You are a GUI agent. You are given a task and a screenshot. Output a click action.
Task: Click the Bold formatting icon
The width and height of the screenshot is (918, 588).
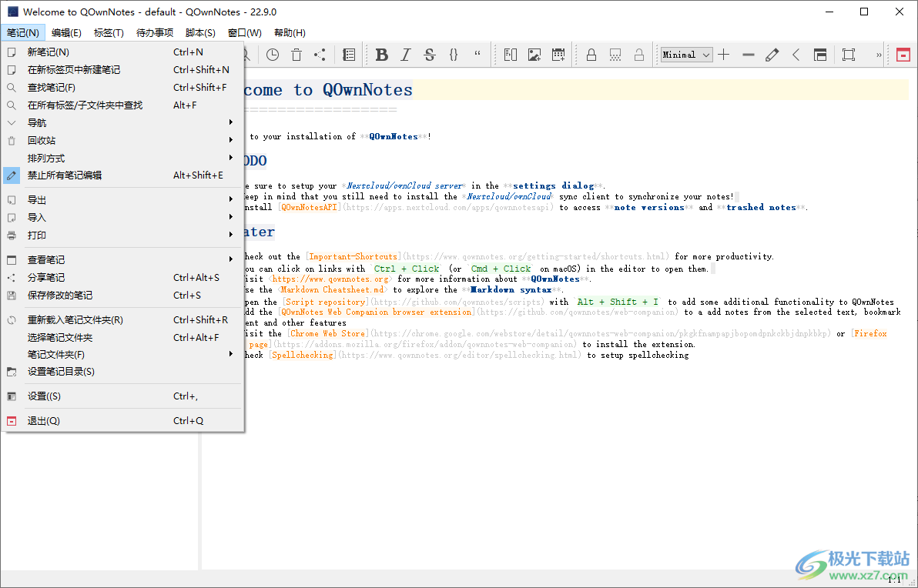[382, 55]
